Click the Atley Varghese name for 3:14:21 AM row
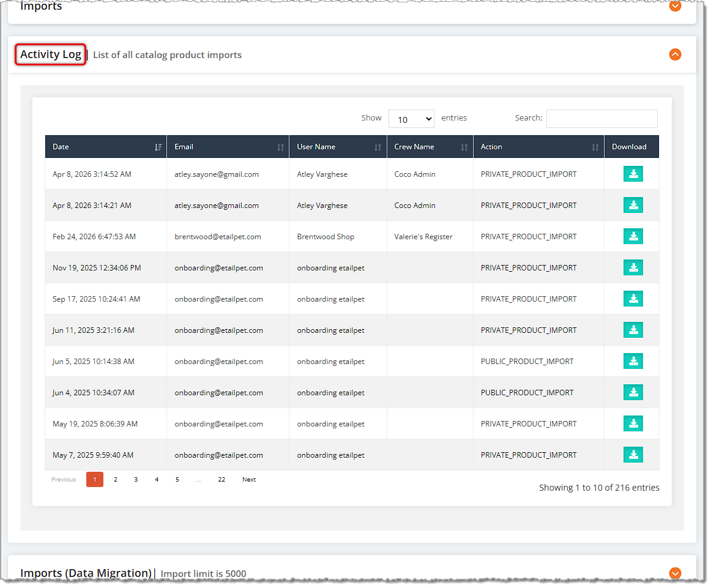This screenshot has height=588, width=711. (x=322, y=206)
